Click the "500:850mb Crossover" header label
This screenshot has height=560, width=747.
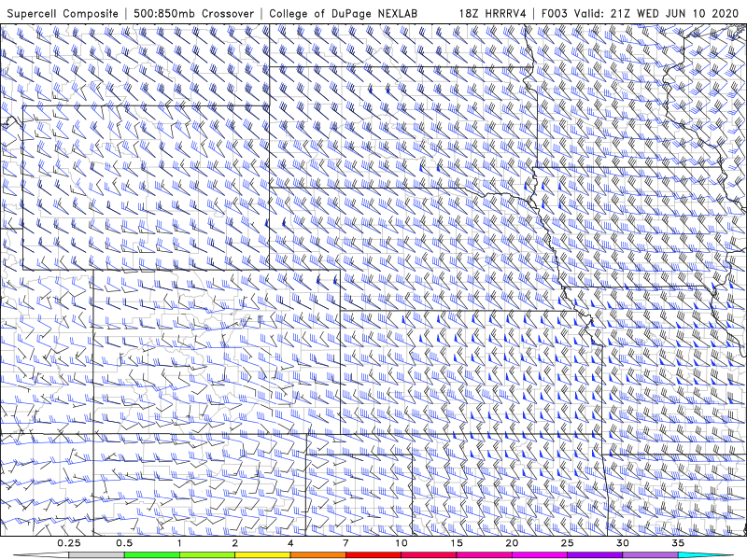(194, 13)
